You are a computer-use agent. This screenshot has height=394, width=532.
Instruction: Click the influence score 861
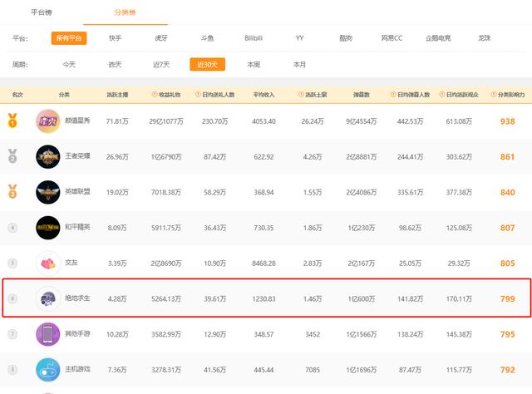pos(508,157)
